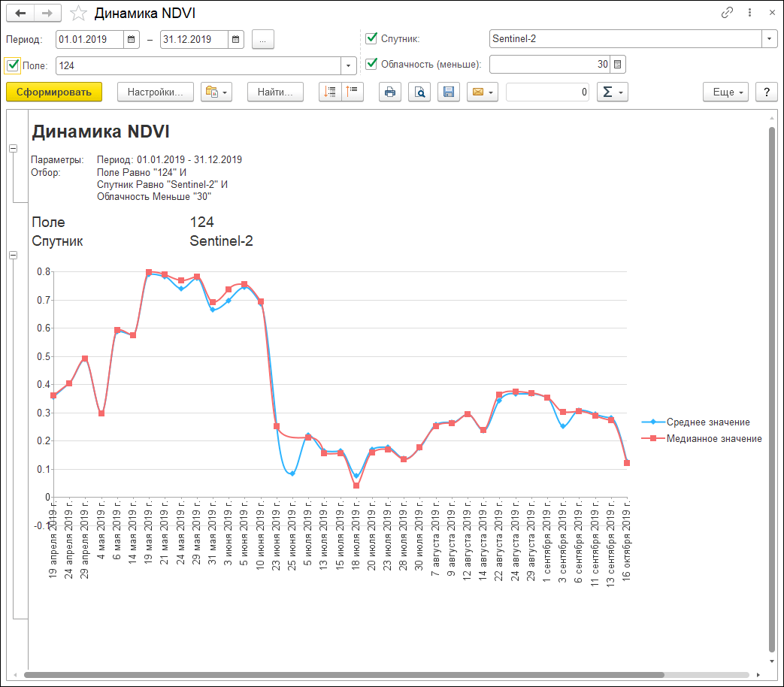Toggle the Облачность (меньше) checkbox
This screenshot has width=784, height=687.
pos(371,63)
